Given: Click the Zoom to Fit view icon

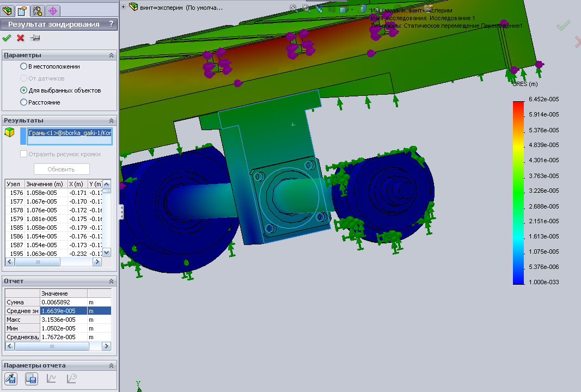Looking at the screenshot, I should coord(293,8).
